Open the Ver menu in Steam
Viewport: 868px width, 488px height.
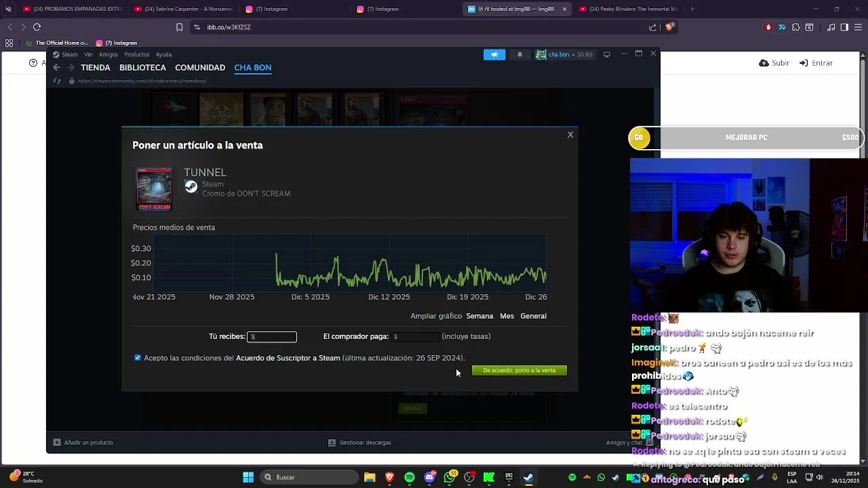pyautogui.click(x=88, y=54)
